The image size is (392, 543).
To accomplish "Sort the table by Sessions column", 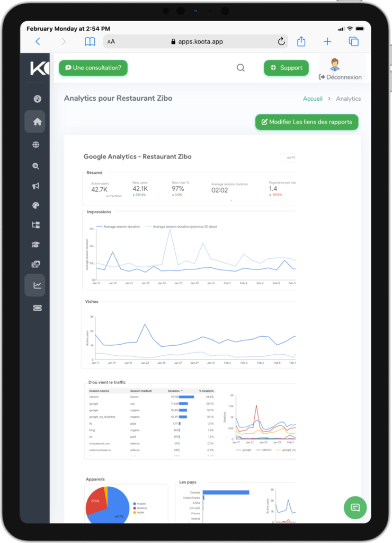I will pos(175,390).
